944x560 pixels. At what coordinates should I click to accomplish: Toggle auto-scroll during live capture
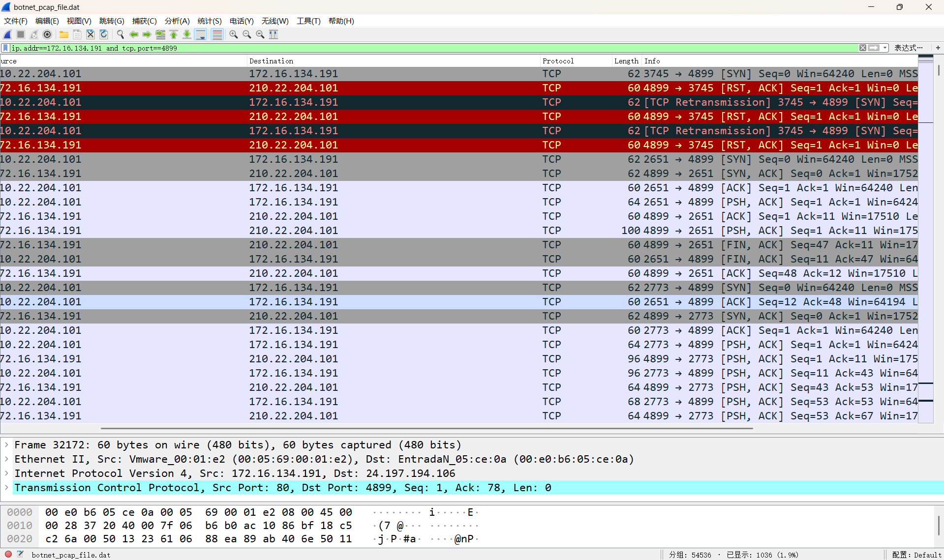[x=200, y=34]
